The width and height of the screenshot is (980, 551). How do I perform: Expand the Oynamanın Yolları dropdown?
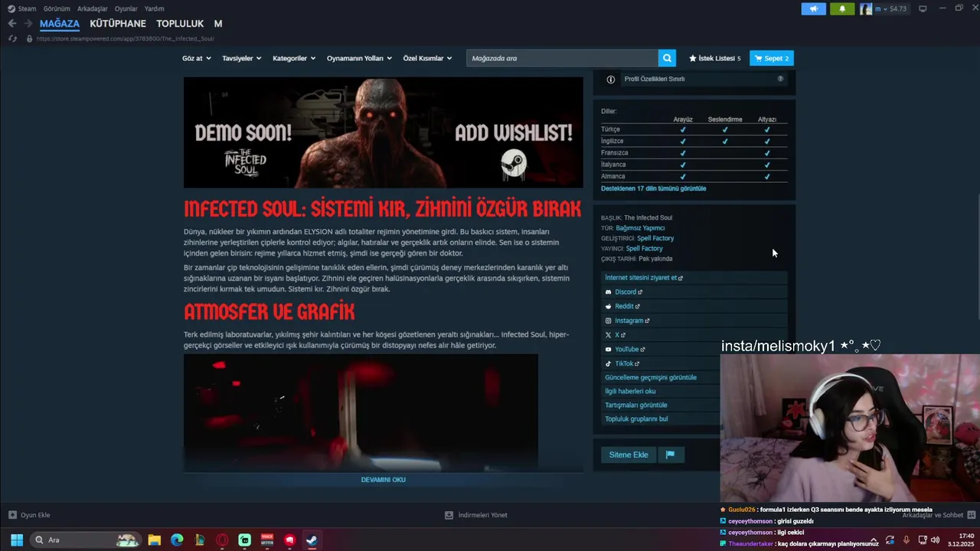click(x=359, y=58)
